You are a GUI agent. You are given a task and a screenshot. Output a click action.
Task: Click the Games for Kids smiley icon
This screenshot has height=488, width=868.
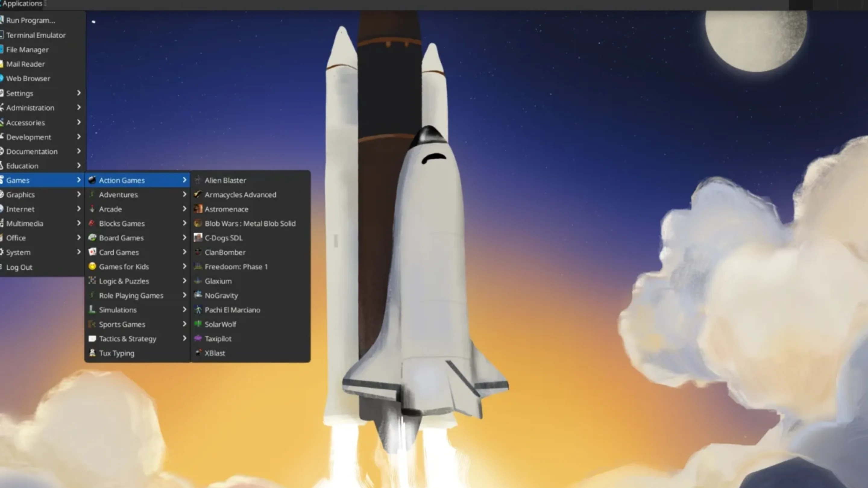[92, 266]
